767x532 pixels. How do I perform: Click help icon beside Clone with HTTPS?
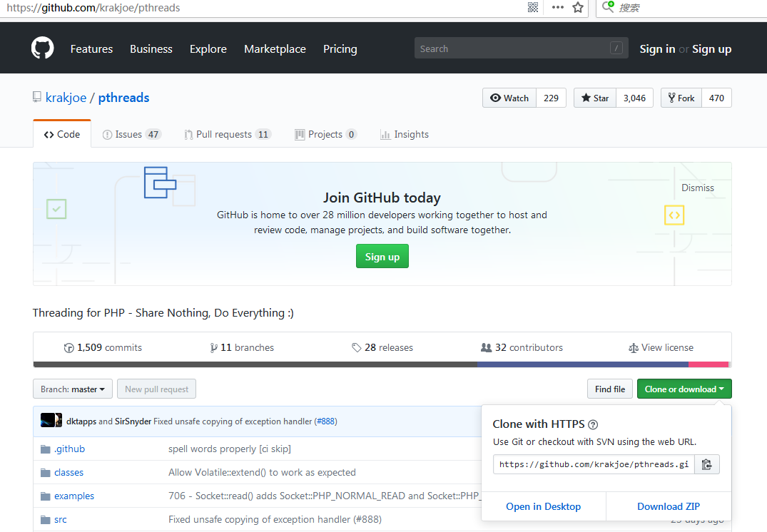593,424
